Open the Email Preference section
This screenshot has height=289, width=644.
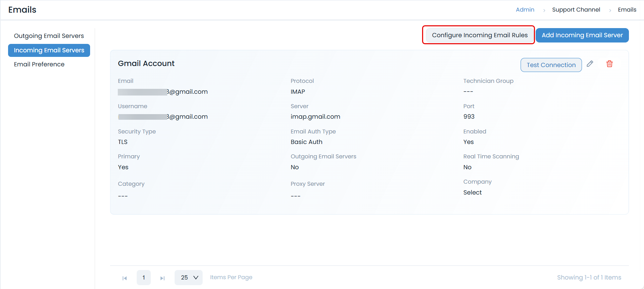(x=39, y=64)
